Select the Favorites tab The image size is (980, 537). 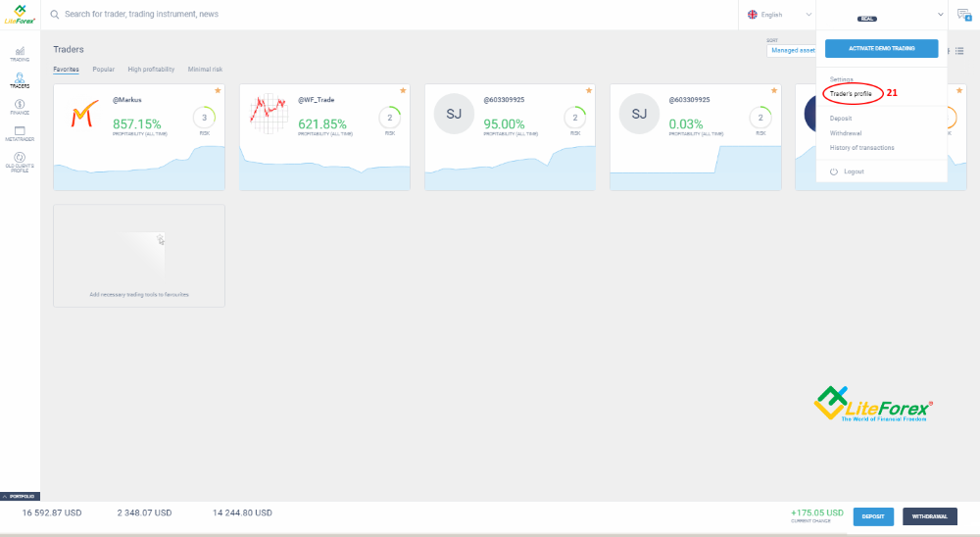tap(67, 70)
